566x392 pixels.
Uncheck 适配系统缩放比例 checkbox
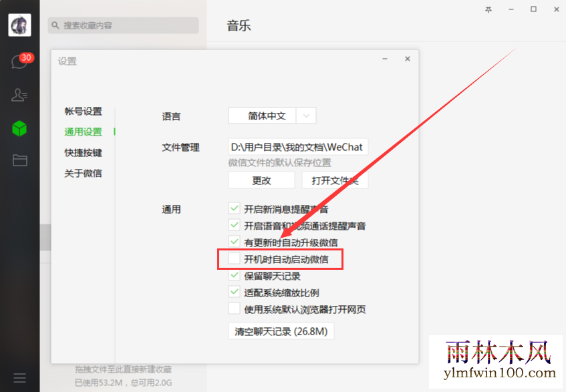(x=235, y=292)
